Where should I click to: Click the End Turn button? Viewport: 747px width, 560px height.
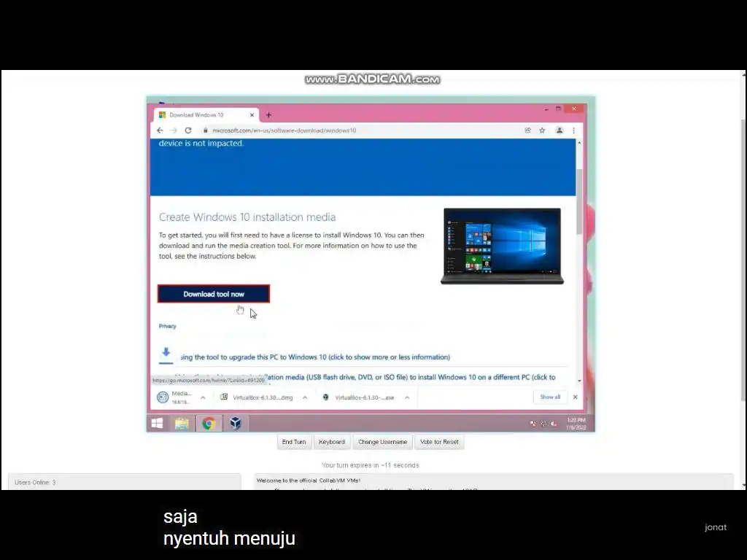coord(294,442)
